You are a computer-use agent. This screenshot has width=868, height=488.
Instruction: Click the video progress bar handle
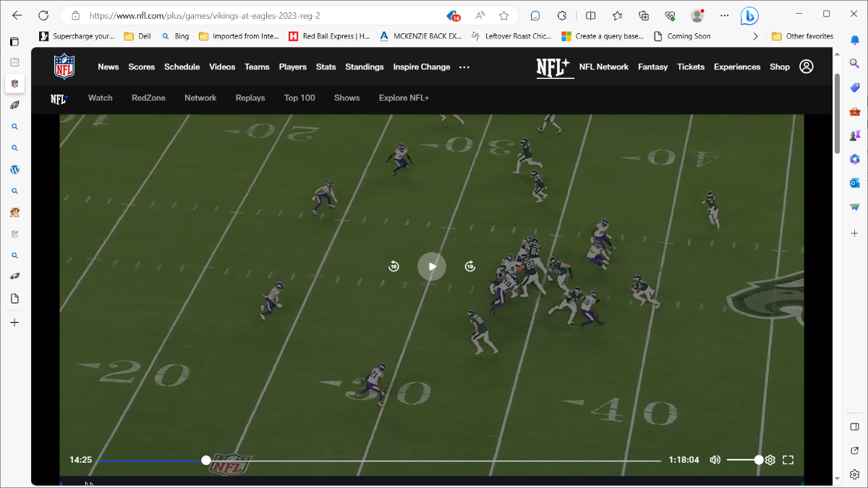[206, 460]
